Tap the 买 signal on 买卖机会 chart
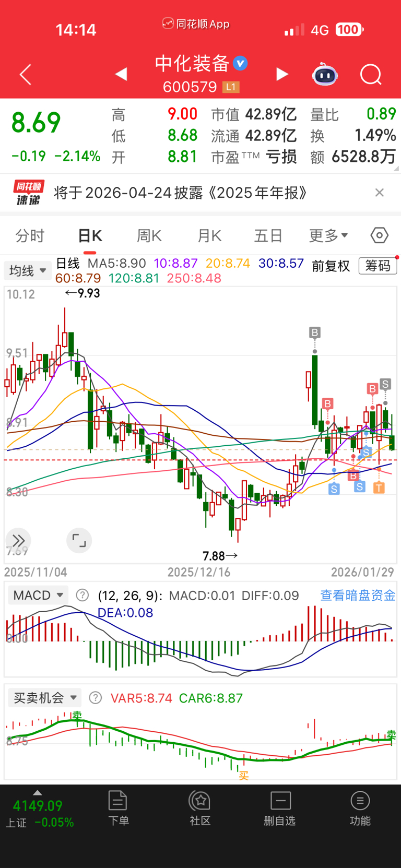Image resolution: width=401 pixels, height=868 pixels. click(x=243, y=776)
